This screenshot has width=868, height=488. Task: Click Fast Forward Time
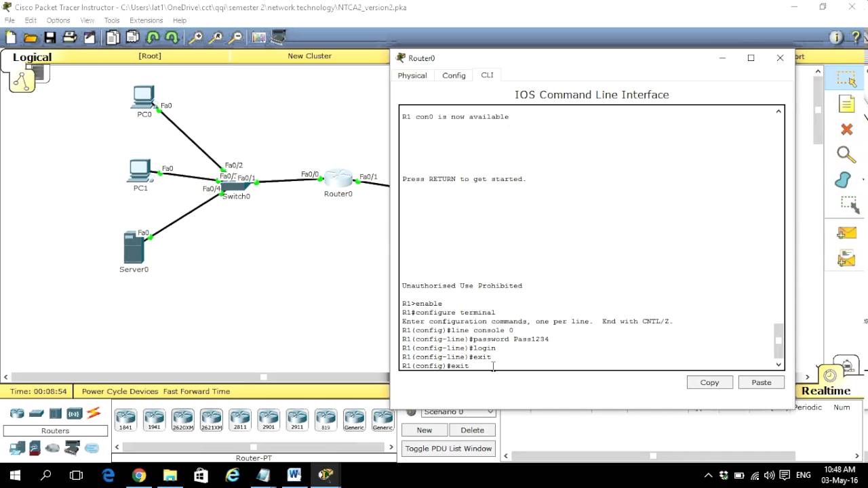(x=196, y=391)
